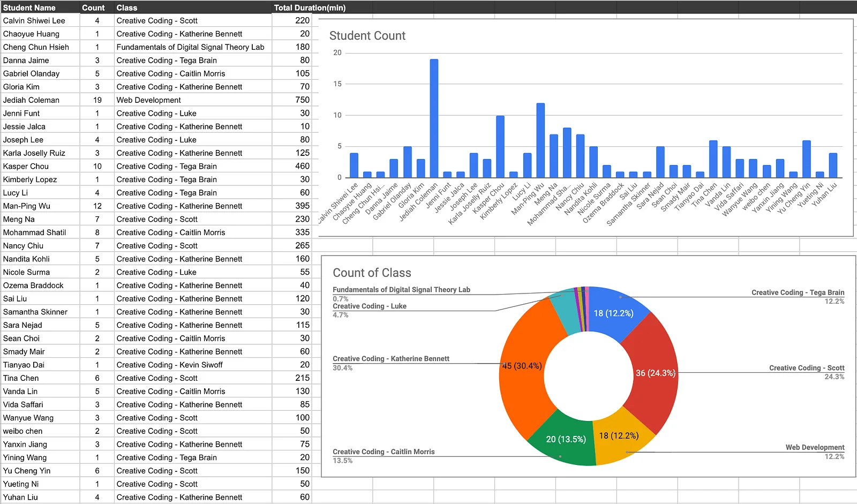Click the Creative Coding - Luke pie label
The width and height of the screenshot is (857, 504).
point(370,306)
